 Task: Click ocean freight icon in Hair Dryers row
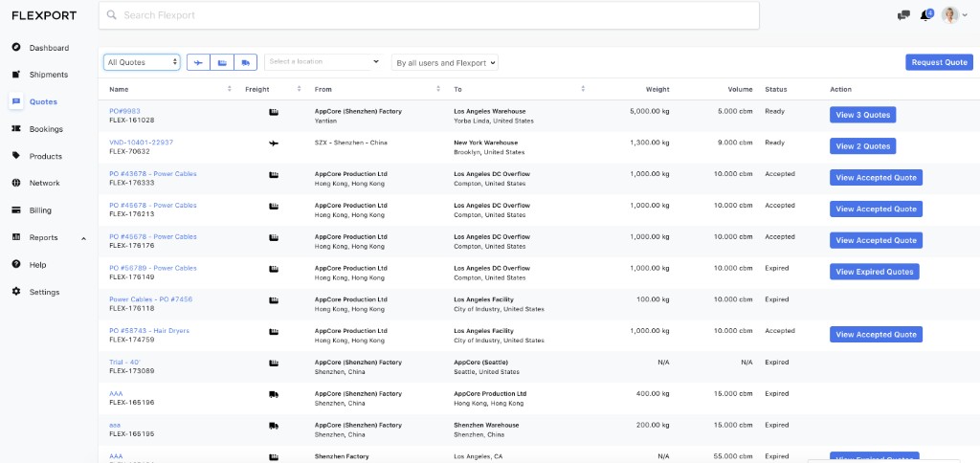tap(273, 332)
